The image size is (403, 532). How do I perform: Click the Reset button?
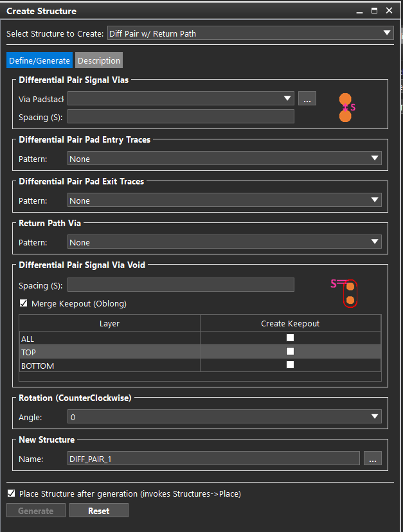tap(99, 511)
